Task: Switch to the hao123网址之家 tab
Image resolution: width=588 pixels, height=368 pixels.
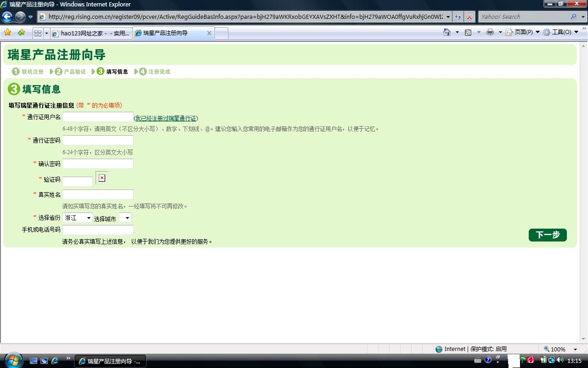Action: point(92,33)
